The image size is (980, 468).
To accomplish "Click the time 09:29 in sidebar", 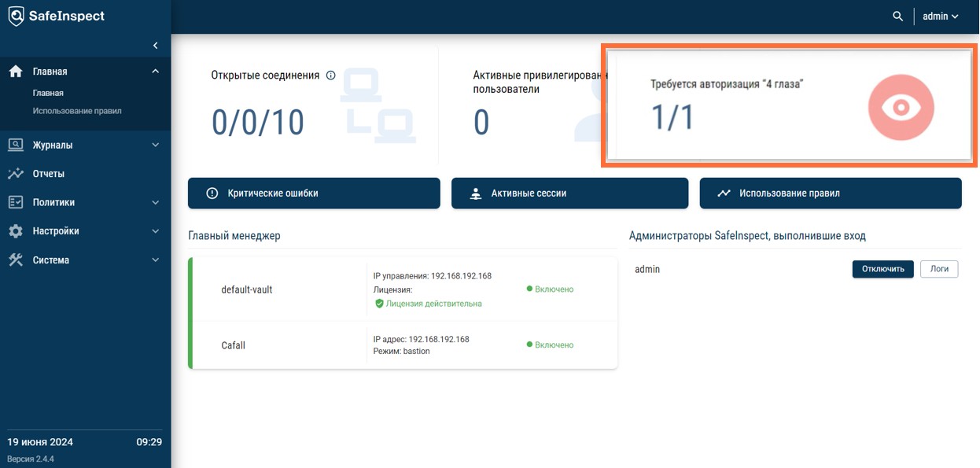I will (x=149, y=442).
